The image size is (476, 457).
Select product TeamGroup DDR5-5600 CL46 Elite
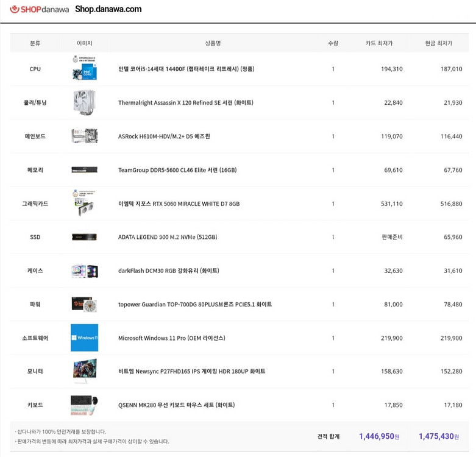click(x=177, y=170)
